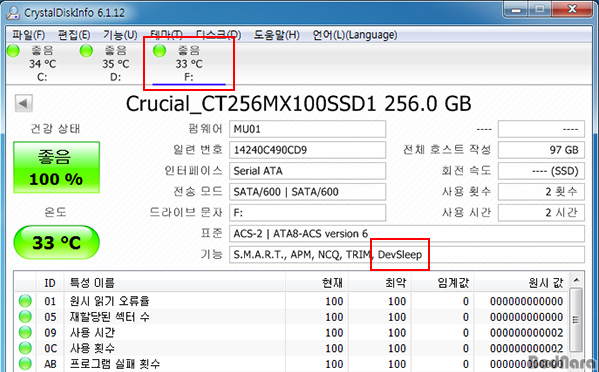Click the serial number field 14240C490CD9
The width and height of the screenshot is (599, 372).
tap(308, 150)
